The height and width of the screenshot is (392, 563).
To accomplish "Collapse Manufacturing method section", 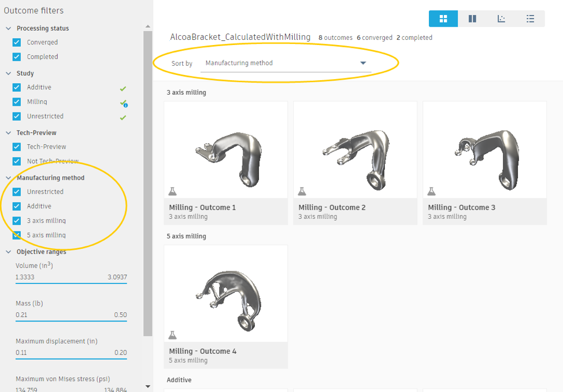I will (9, 178).
